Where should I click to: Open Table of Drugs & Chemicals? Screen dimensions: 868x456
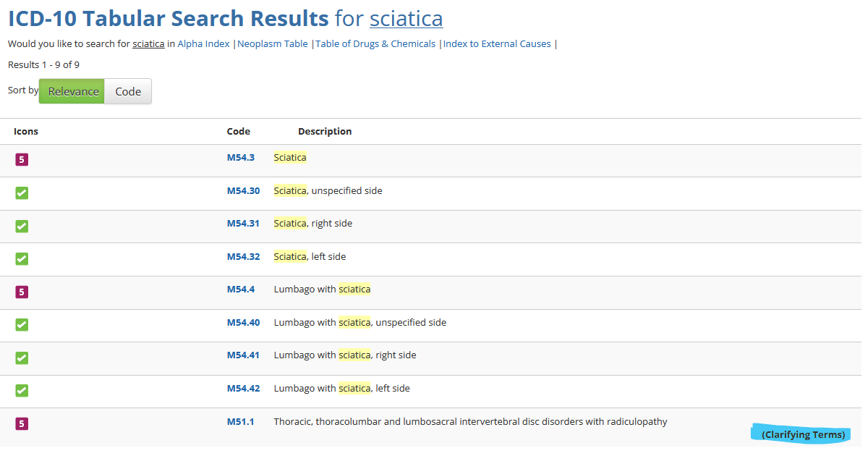(x=375, y=44)
